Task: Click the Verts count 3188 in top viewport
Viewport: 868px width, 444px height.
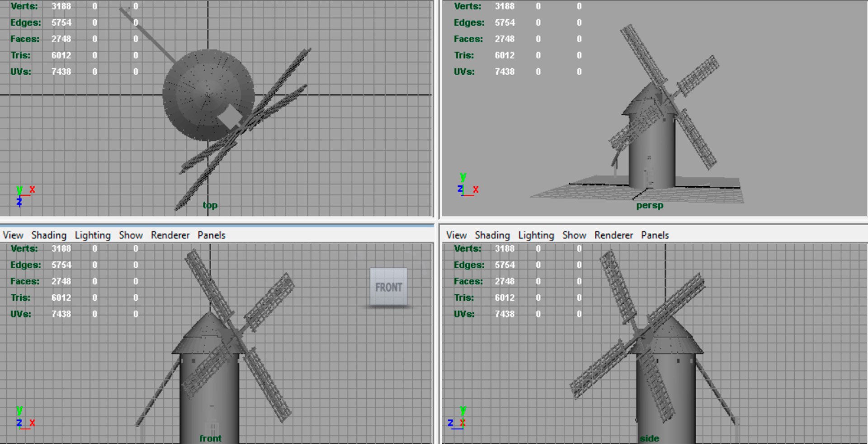Action: [x=61, y=6]
